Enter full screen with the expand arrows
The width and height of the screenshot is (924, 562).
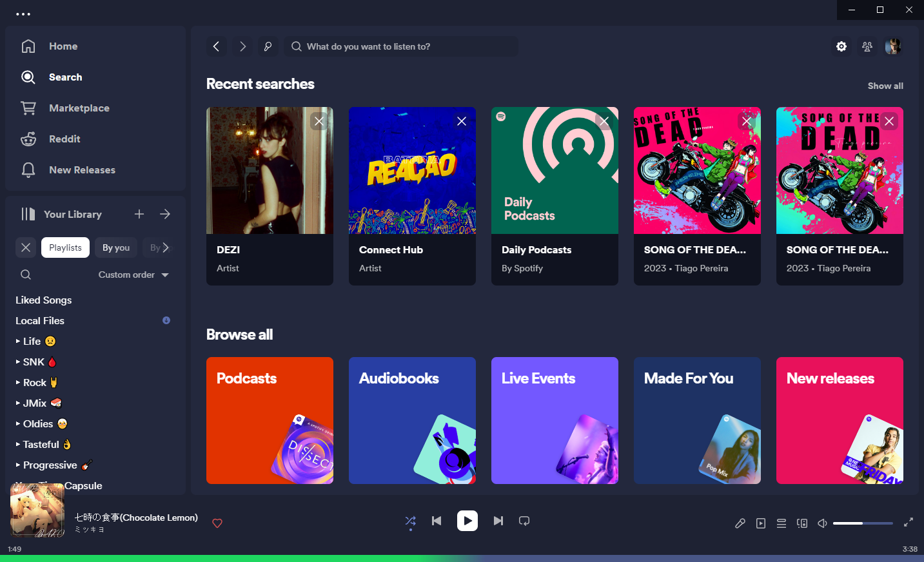pyautogui.click(x=909, y=523)
